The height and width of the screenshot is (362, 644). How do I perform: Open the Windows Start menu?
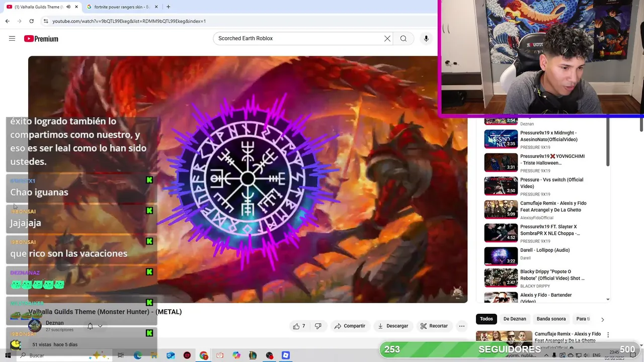pos(8,355)
